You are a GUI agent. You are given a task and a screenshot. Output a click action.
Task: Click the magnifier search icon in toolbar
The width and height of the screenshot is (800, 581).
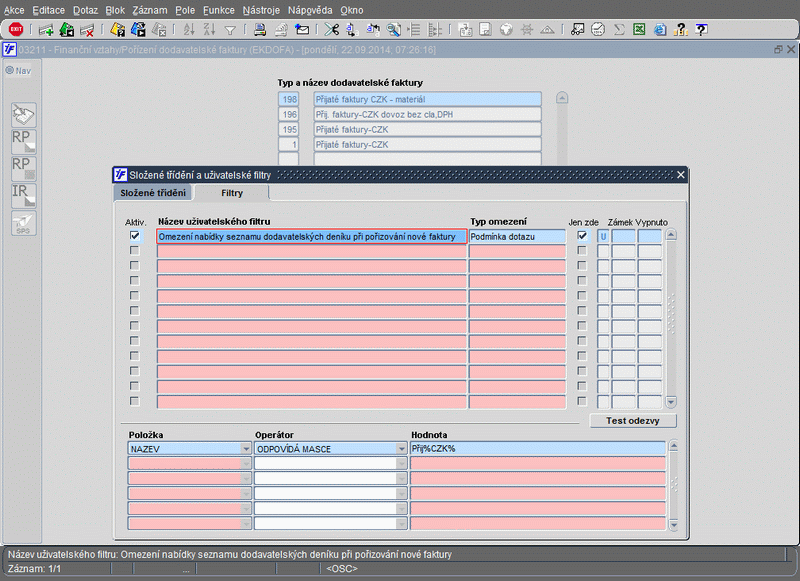[x=393, y=30]
